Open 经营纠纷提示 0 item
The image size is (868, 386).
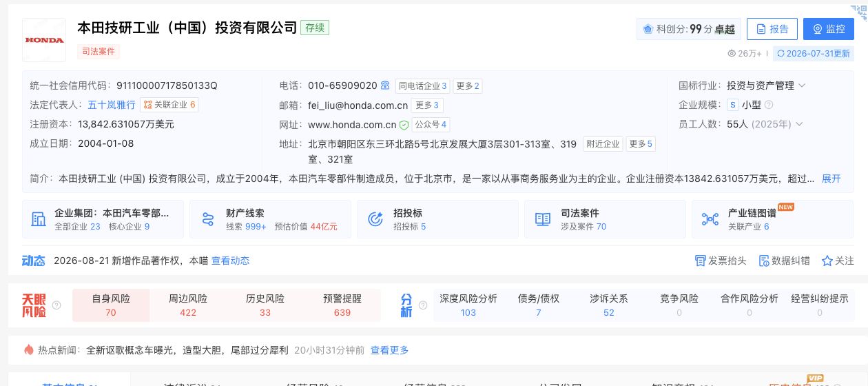coord(820,305)
